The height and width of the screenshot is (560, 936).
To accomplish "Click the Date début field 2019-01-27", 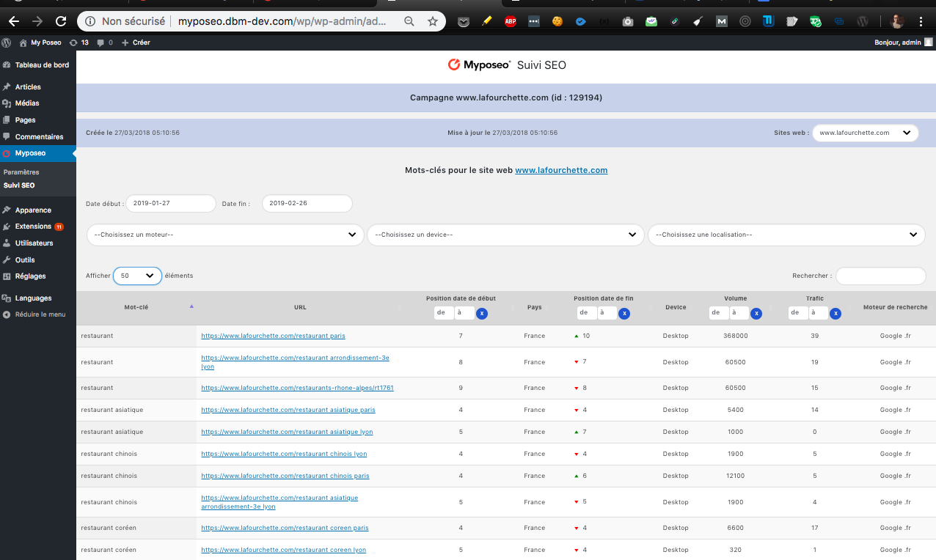I will 171,204.
